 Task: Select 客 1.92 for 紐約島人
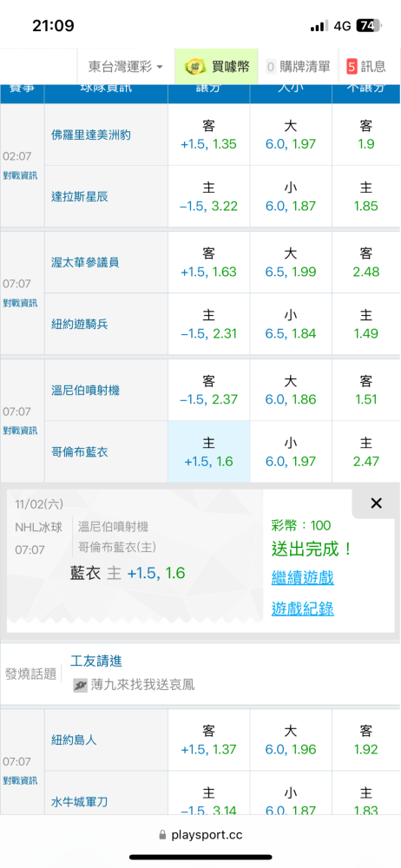pyautogui.click(x=365, y=740)
